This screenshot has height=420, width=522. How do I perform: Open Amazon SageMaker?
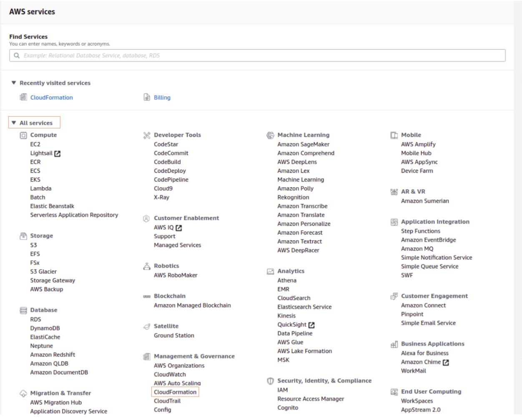tap(303, 144)
